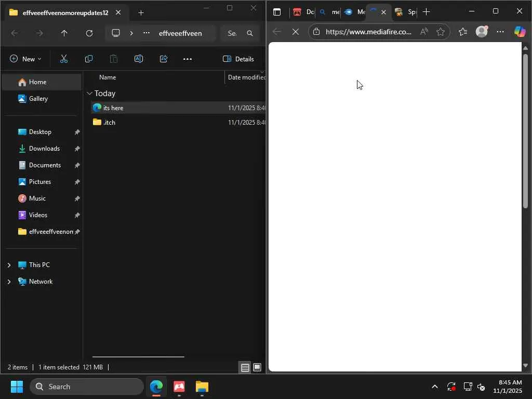The height and width of the screenshot is (399, 532).
Task: Open Edge profile avatar
Action: coord(482,32)
